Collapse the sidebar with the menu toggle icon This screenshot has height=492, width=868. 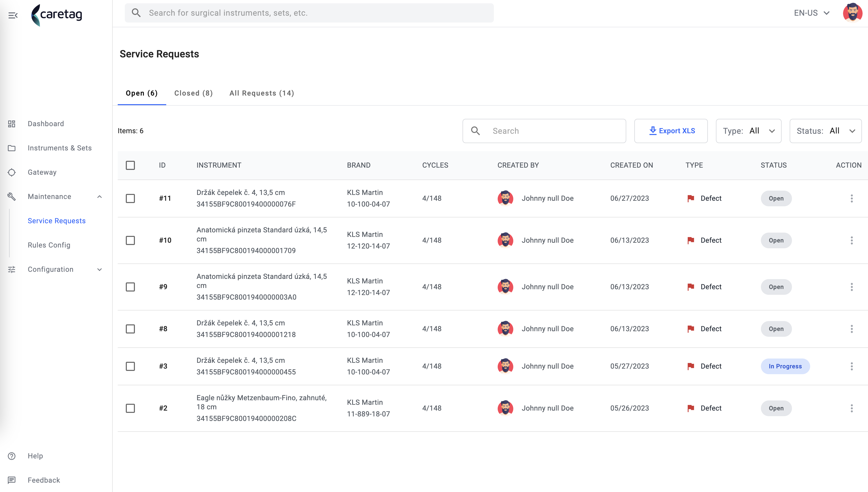point(13,15)
